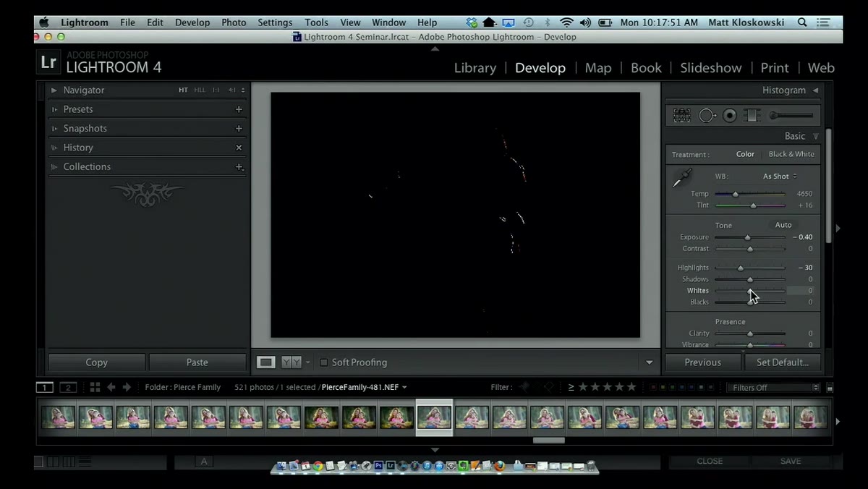Open second window display button 2
868x489 pixels.
coord(68,387)
